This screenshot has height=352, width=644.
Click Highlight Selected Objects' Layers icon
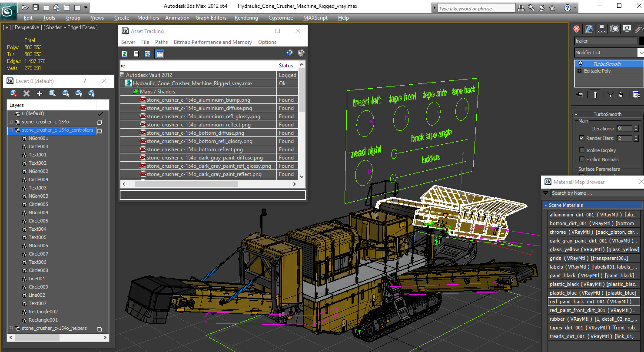point(66,93)
